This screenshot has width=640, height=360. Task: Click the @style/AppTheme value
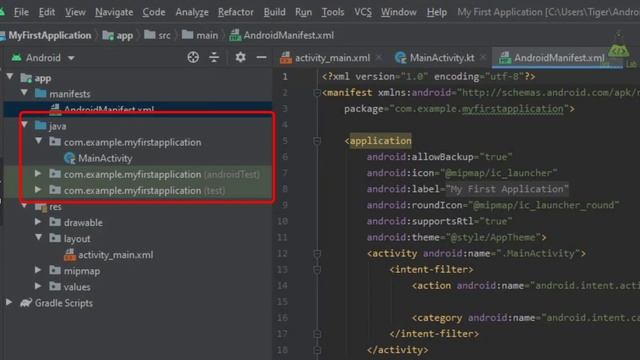493,237
